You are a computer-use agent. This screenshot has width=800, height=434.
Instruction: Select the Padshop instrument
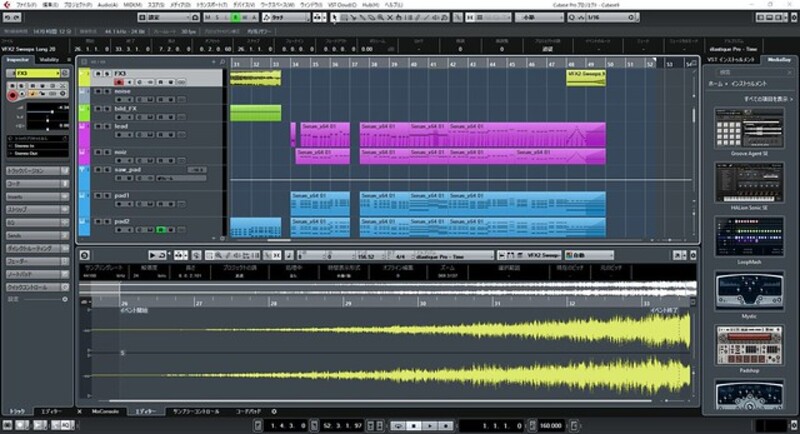748,345
